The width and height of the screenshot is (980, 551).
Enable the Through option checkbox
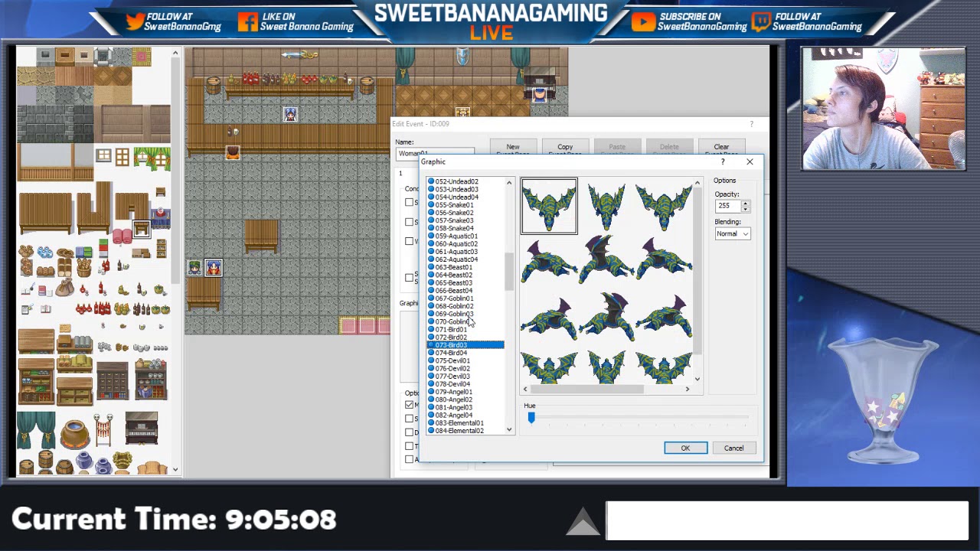click(x=409, y=446)
